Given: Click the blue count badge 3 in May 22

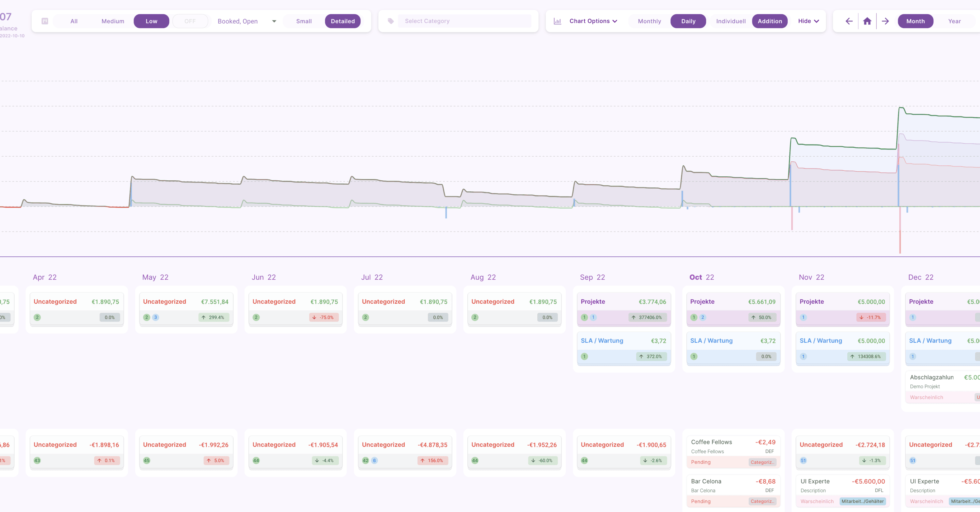Looking at the screenshot, I should point(155,317).
